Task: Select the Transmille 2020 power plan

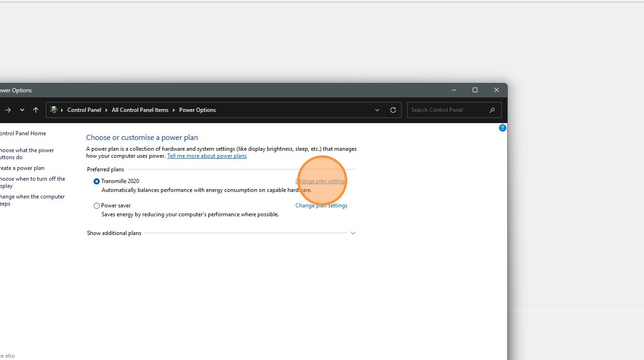Action: (97, 181)
